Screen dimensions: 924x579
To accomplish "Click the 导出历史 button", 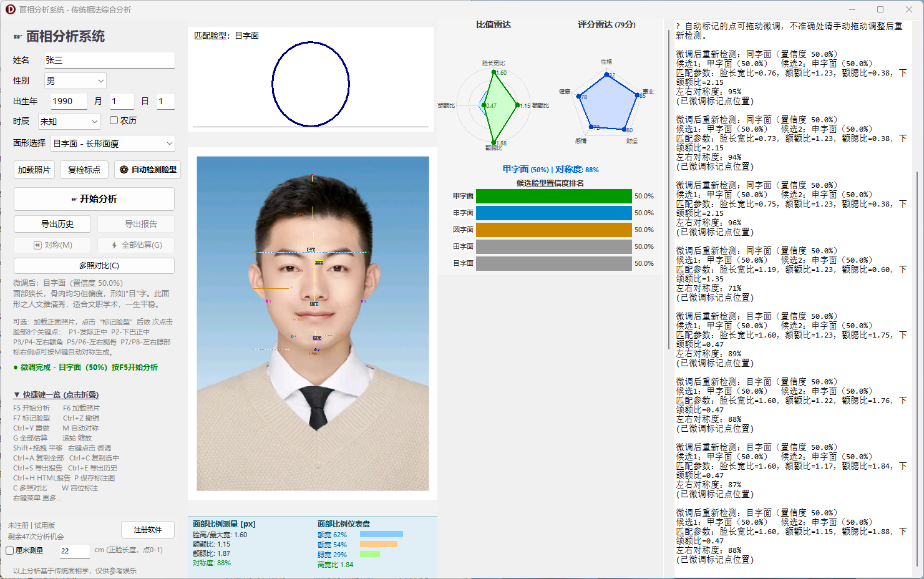I will (x=52, y=223).
